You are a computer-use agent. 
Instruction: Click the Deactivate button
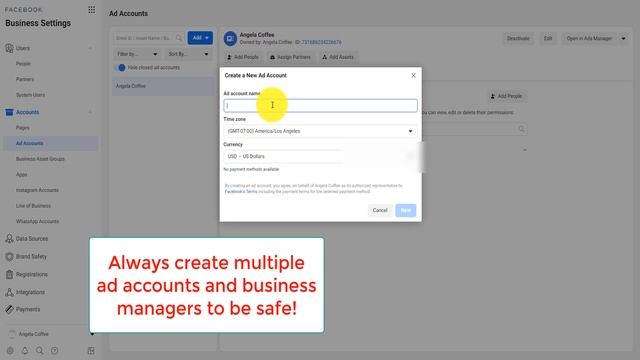pos(518,38)
